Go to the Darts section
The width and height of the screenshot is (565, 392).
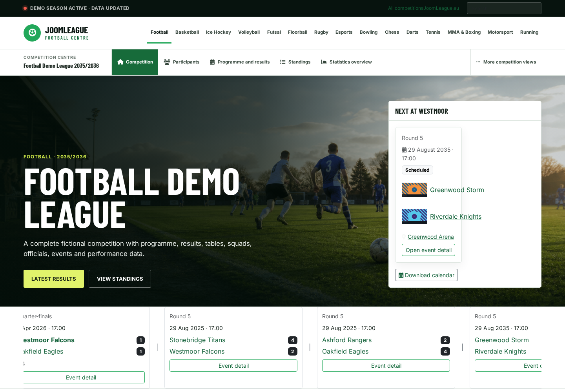(412, 32)
